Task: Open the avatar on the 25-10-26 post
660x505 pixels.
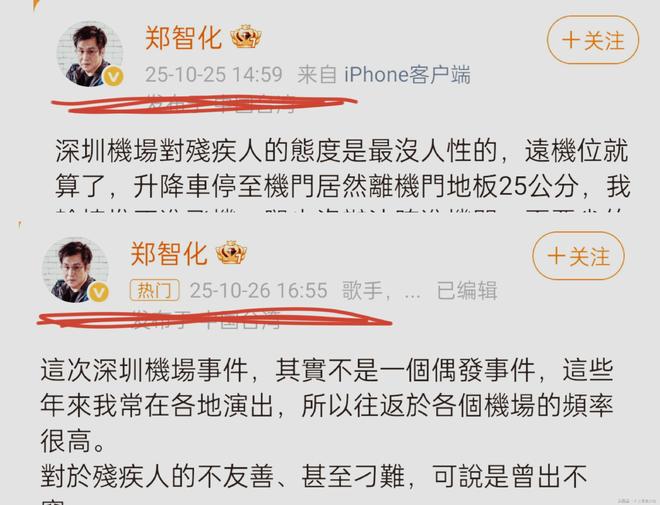Action: pyautogui.click(x=75, y=270)
